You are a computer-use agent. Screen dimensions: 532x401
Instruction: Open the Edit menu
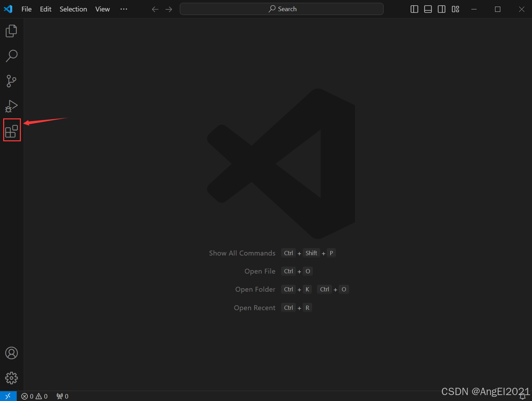click(46, 9)
